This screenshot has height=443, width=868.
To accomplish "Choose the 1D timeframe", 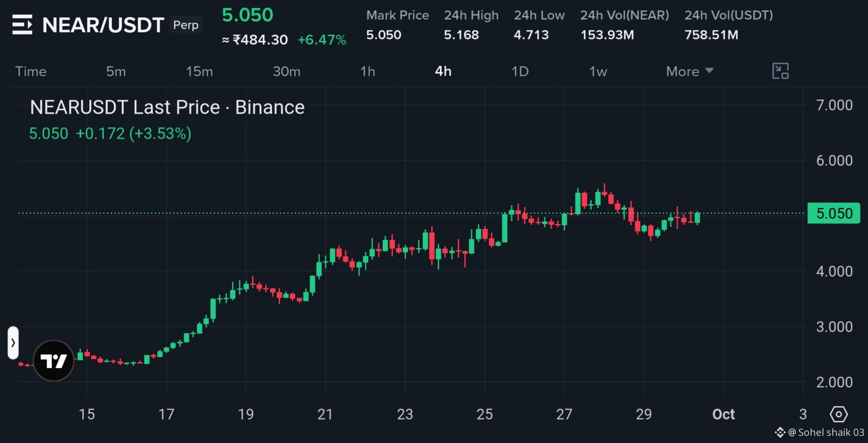I will pos(520,71).
